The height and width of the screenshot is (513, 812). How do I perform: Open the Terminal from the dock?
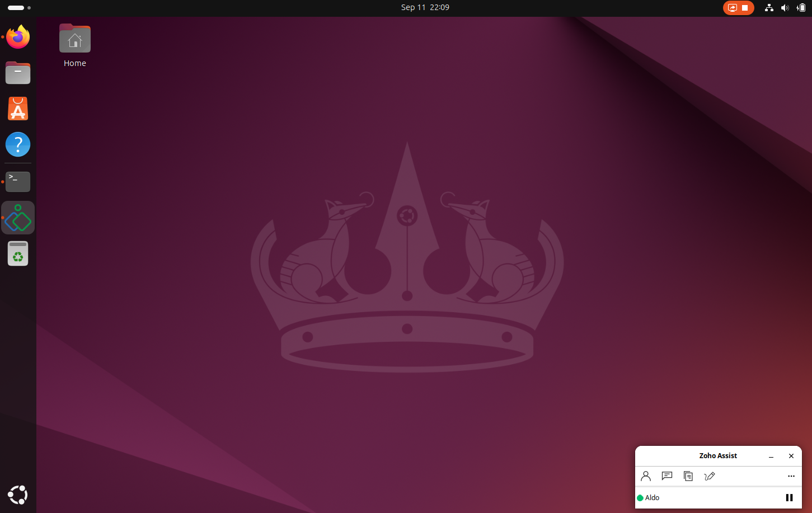click(18, 182)
